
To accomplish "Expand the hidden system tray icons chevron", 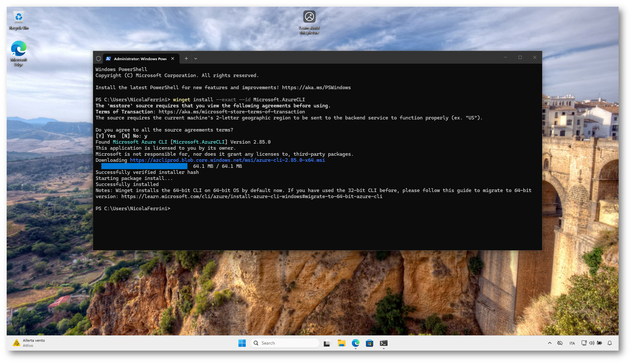I will tap(549, 343).
